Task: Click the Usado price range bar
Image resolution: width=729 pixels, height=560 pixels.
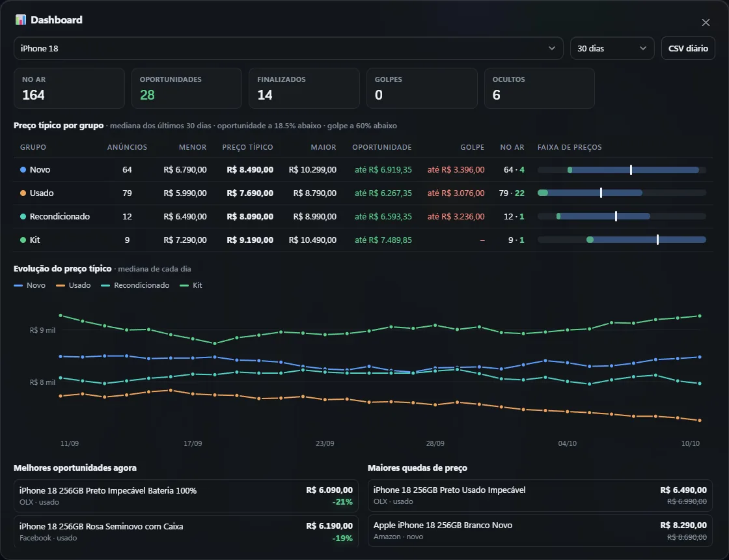Action: click(622, 193)
